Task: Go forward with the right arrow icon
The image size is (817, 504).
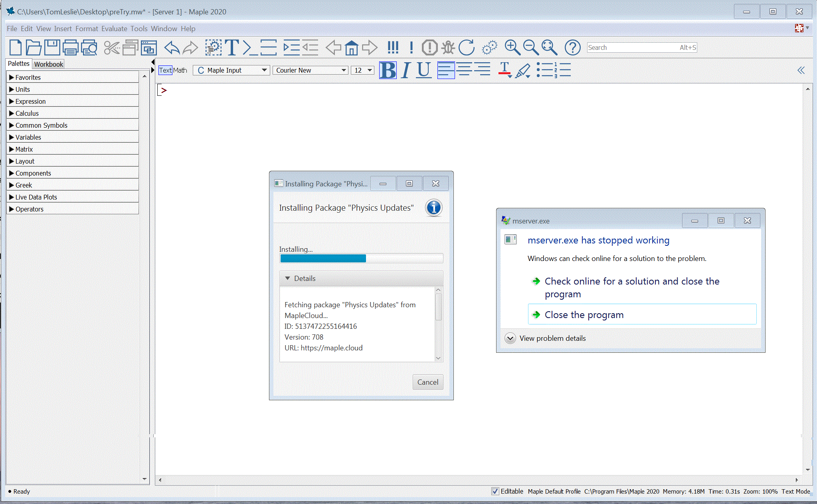Action: point(370,47)
